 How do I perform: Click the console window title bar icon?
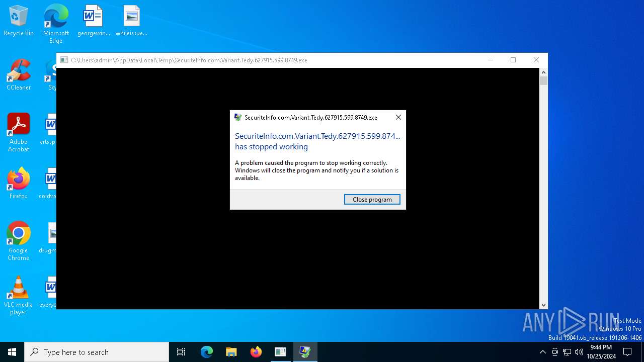coord(64,60)
